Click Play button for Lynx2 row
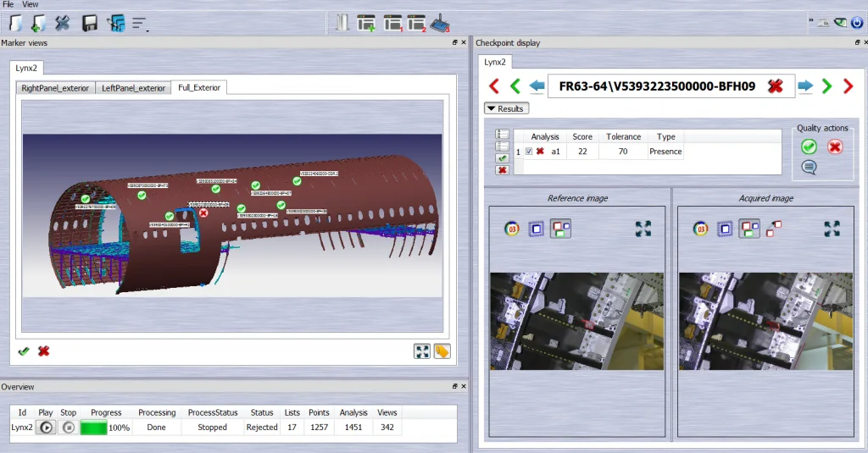This screenshot has height=453, width=868. coord(46,428)
